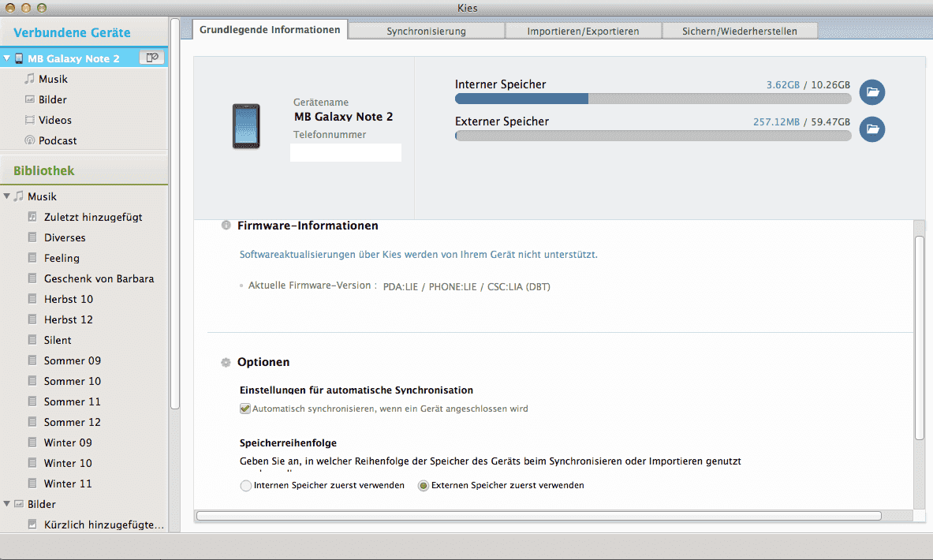Click the Bibliothek Musik note icon
This screenshot has height=560, width=933.
click(19, 196)
